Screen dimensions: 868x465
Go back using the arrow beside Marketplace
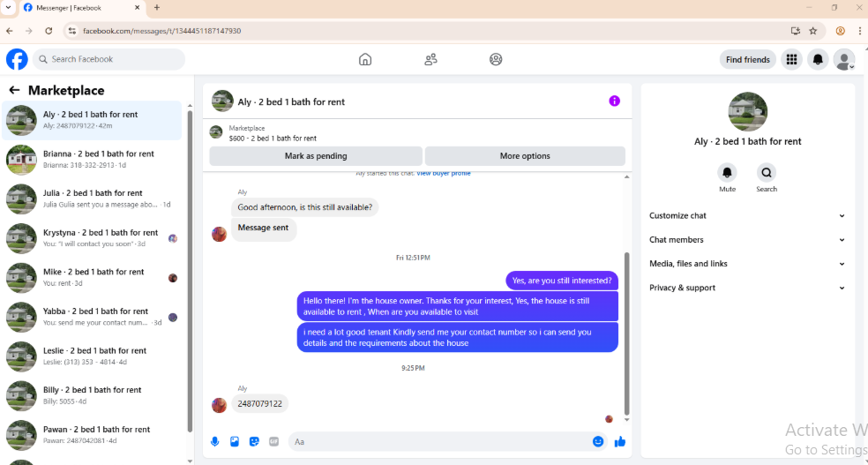14,90
